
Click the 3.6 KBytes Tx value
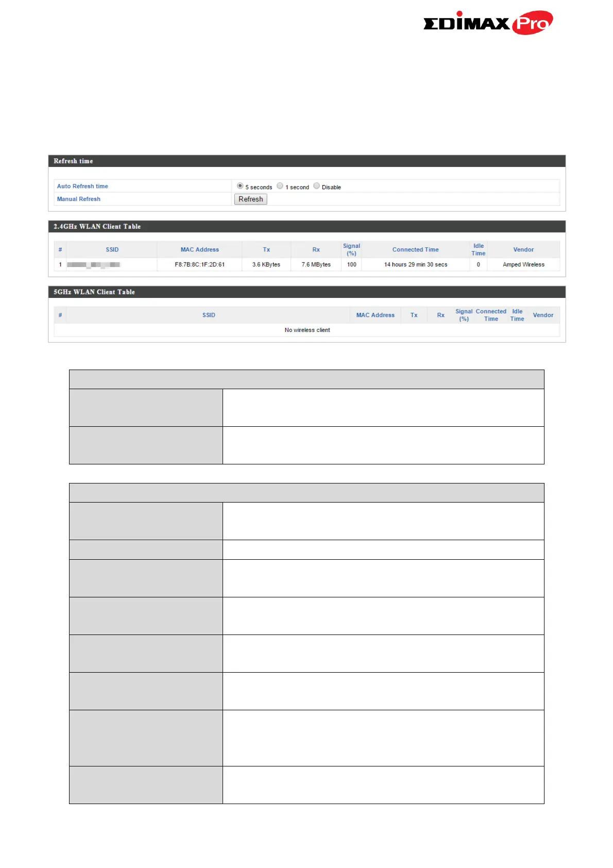(266, 264)
